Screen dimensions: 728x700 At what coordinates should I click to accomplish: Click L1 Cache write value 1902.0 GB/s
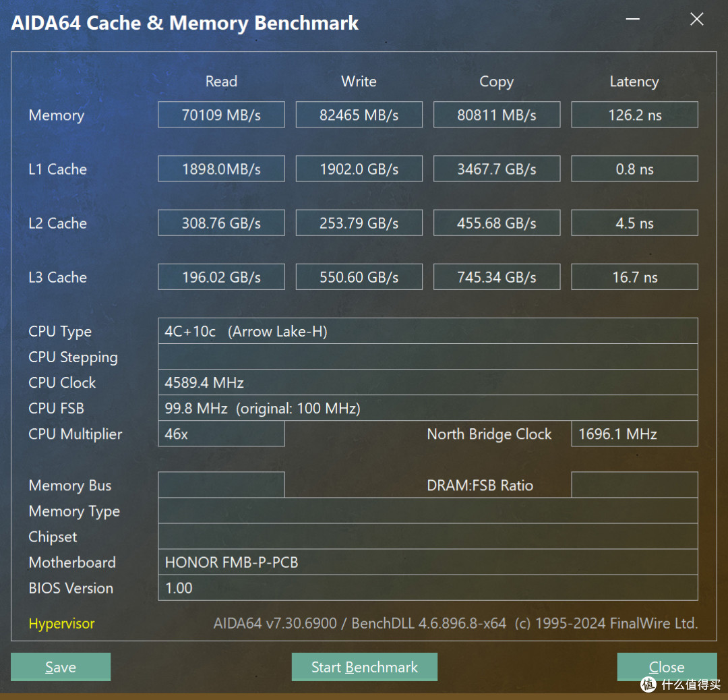click(359, 169)
